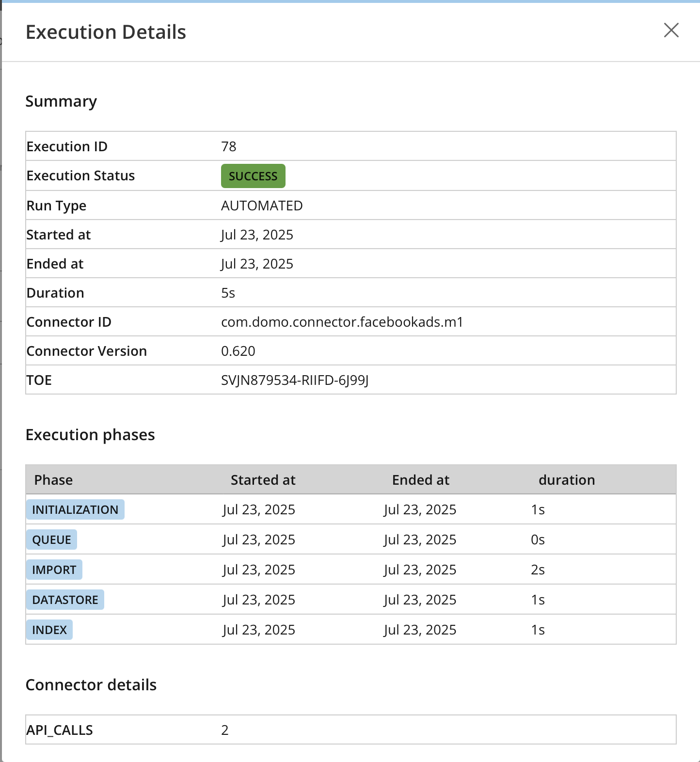Select the INITIALIZATION phase tag
The image size is (700, 762).
pos(75,509)
